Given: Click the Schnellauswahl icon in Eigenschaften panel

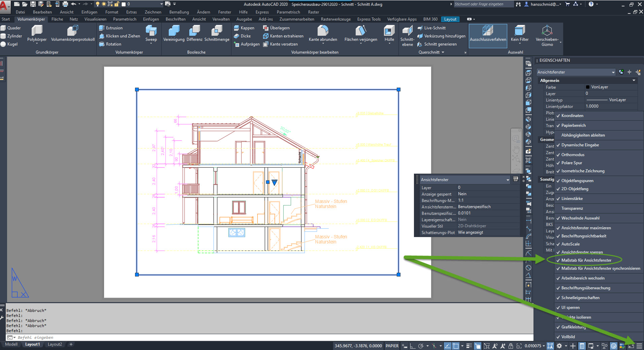Looking at the screenshot, I should point(638,72).
